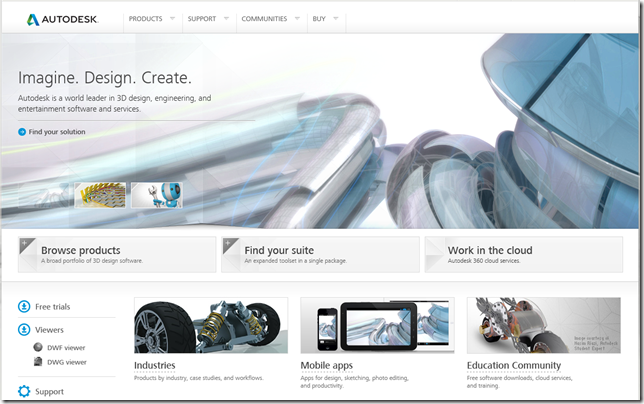Expand the Support dropdown arrow
This screenshot has width=644, height=404.
click(x=225, y=18)
